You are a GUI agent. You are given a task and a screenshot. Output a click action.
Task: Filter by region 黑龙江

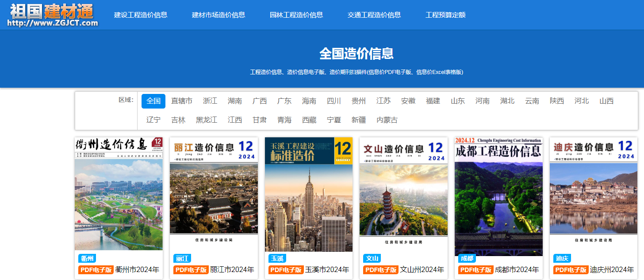[207, 120]
